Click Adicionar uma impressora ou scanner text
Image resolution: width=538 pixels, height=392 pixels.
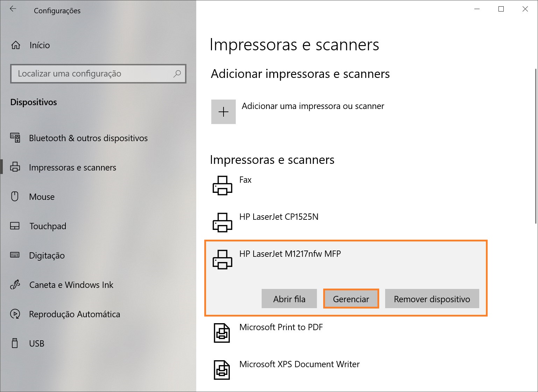click(x=313, y=106)
